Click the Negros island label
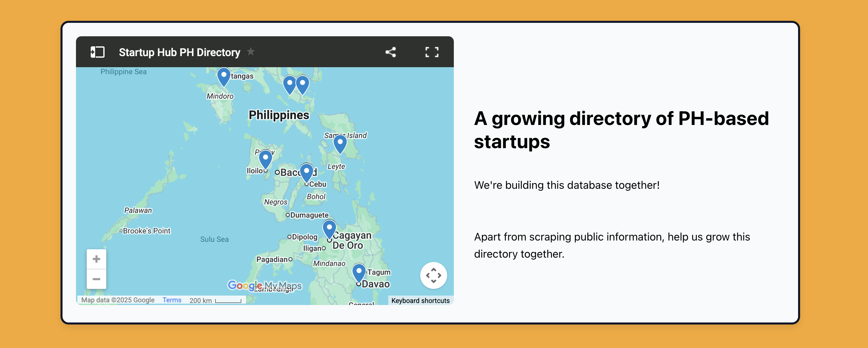868x348 pixels. (x=276, y=202)
